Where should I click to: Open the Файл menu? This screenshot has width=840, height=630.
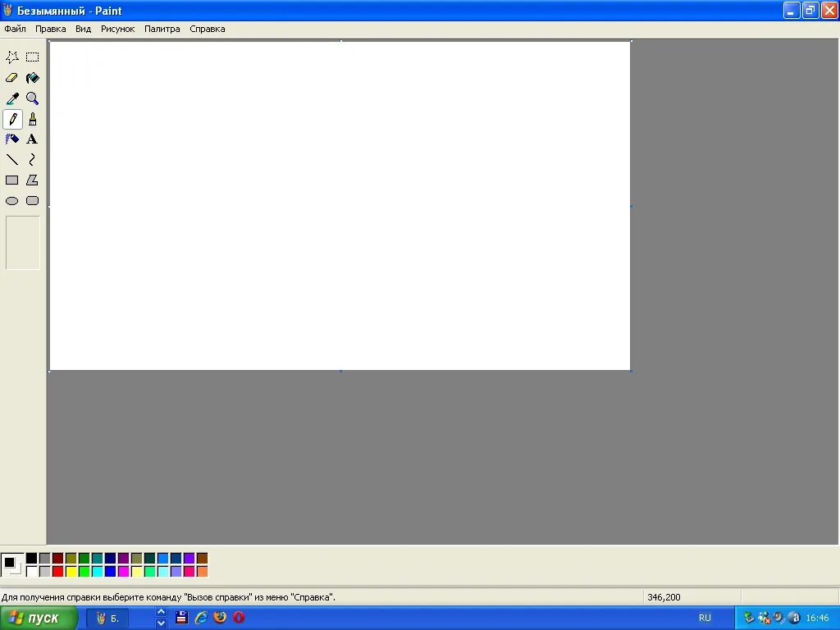15,29
